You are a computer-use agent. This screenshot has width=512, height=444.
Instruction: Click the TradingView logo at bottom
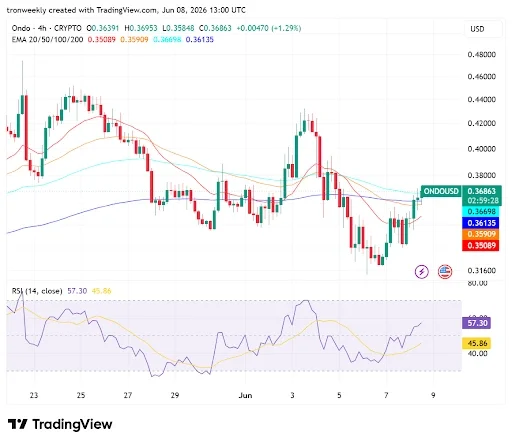tap(60, 424)
